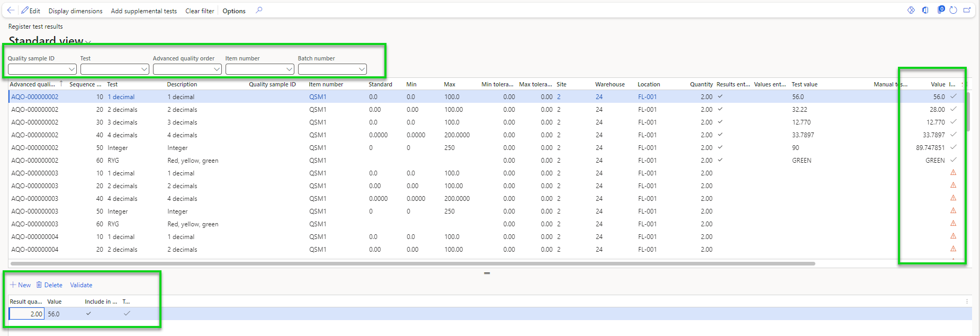Open form in new window icon
The height and width of the screenshot is (336, 980).
coord(967,10)
